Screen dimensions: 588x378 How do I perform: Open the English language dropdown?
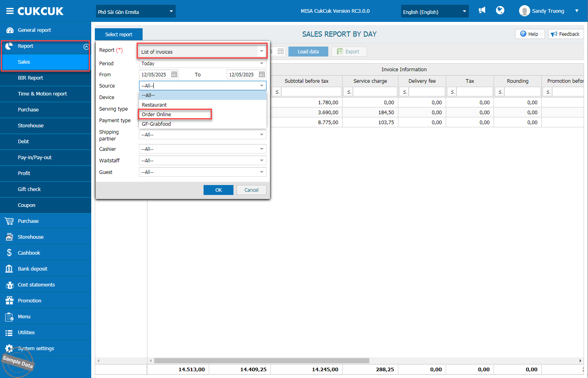[435, 12]
